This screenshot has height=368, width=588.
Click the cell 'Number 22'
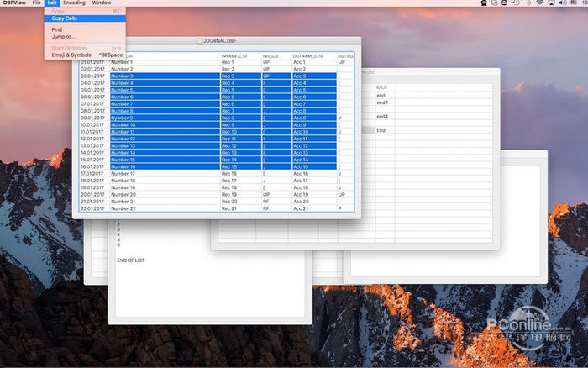(165, 208)
